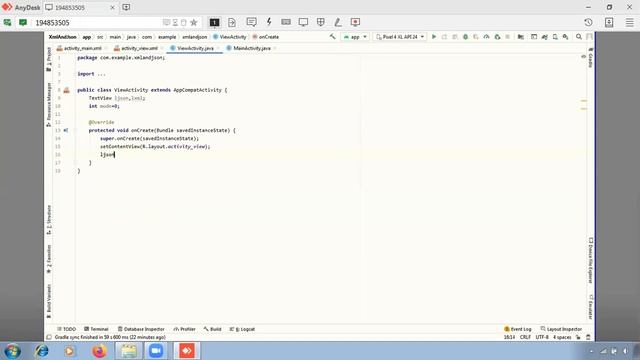The height and width of the screenshot is (360, 640).
Task: Start the green bug Debug icon
Action: pyautogui.click(x=465, y=37)
